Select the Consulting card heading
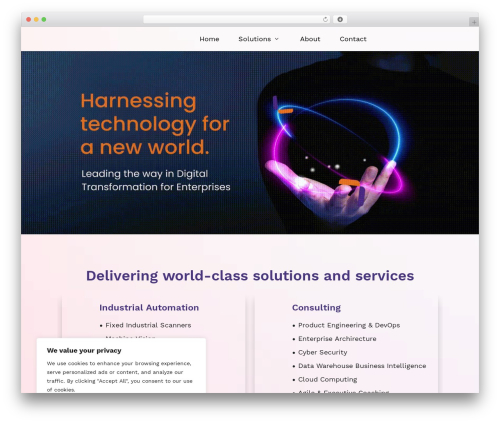This screenshot has height=423, width=500. pos(316,308)
